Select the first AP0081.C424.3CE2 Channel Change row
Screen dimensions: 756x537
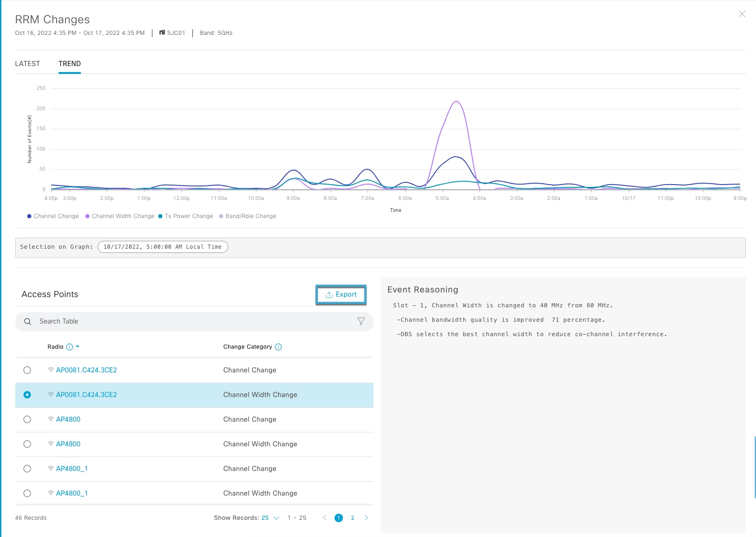pyautogui.click(x=27, y=370)
